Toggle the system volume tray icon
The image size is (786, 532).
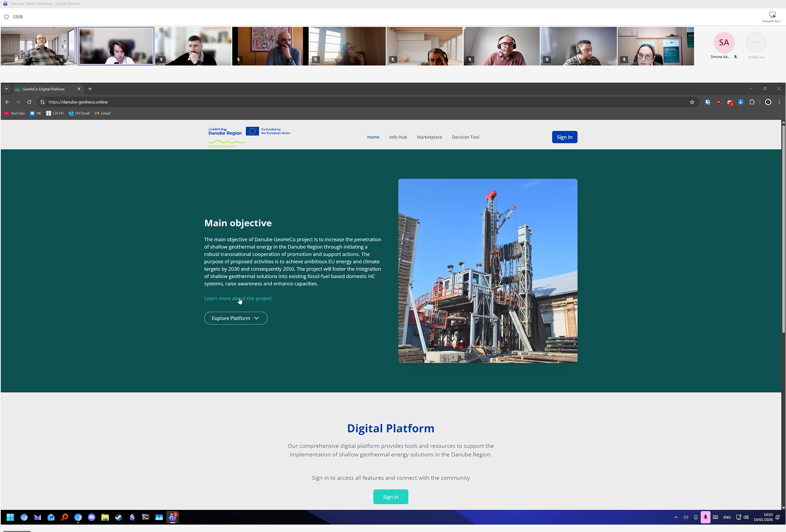tap(746, 517)
